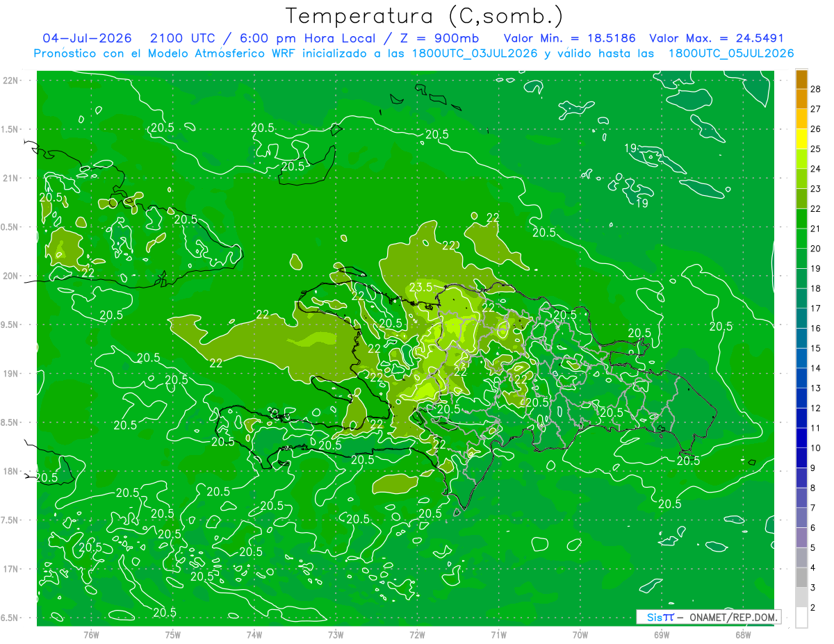The image size is (834, 644).
Task: Click the '21N' latitude axis label
Action: 12,178
